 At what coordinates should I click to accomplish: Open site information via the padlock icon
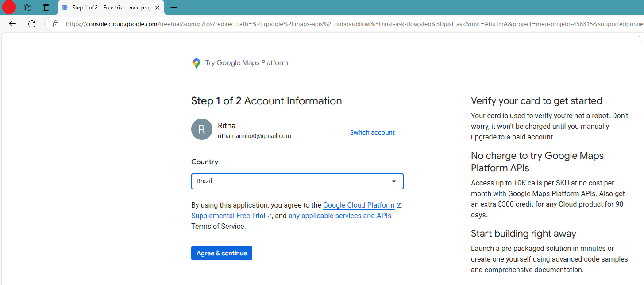click(55, 25)
